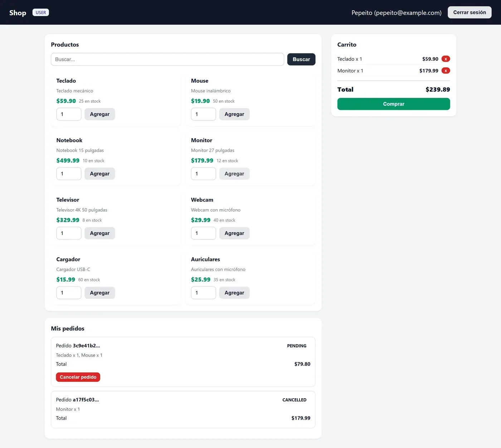Log out with Cerrar sesión
Image resolution: width=501 pixels, height=448 pixels.
point(470,12)
